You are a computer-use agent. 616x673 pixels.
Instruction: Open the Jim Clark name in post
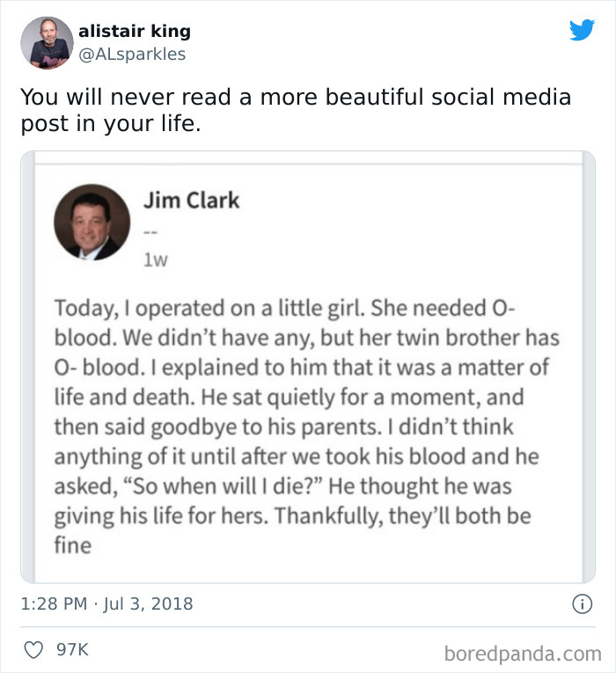click(x=191, y=200)
